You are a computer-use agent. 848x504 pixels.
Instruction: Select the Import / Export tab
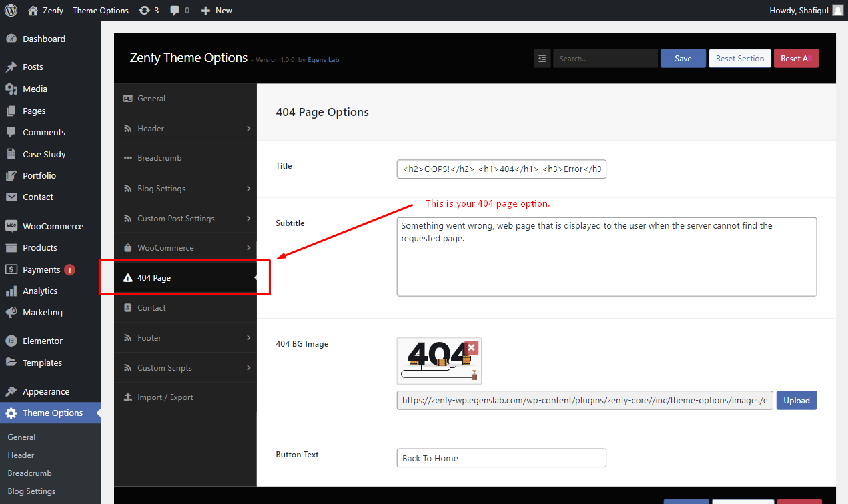pyautogui.click(x=185, y=397)
